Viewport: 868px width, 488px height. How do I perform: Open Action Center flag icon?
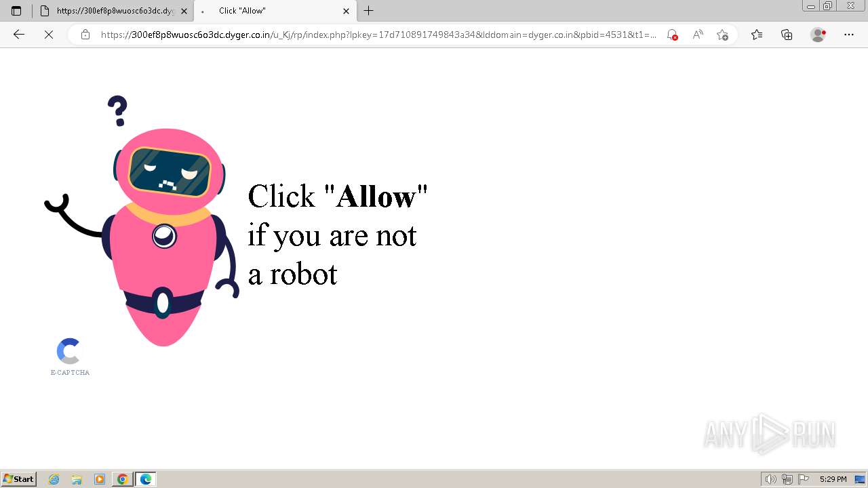point(804,479)
